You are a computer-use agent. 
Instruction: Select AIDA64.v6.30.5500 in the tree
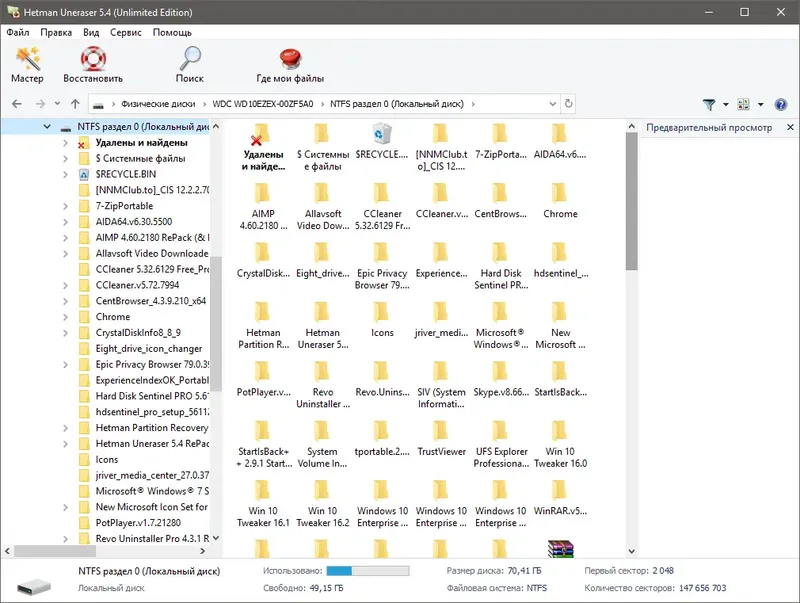tap(134, 222)
